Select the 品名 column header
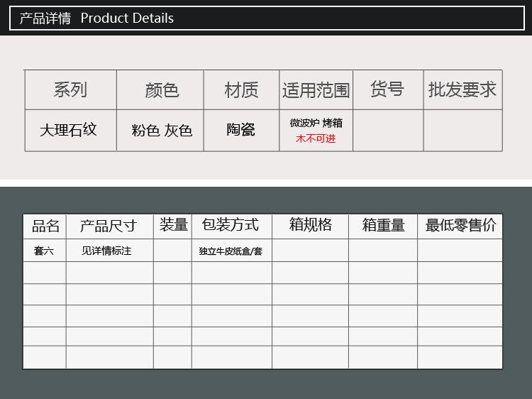Screen dimensions: 532x399 point(45,226)
